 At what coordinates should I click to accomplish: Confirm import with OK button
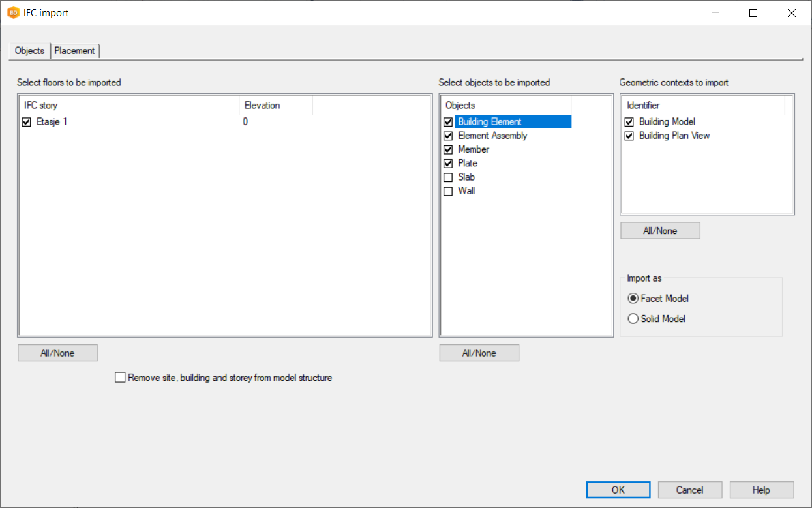[618, 490]
